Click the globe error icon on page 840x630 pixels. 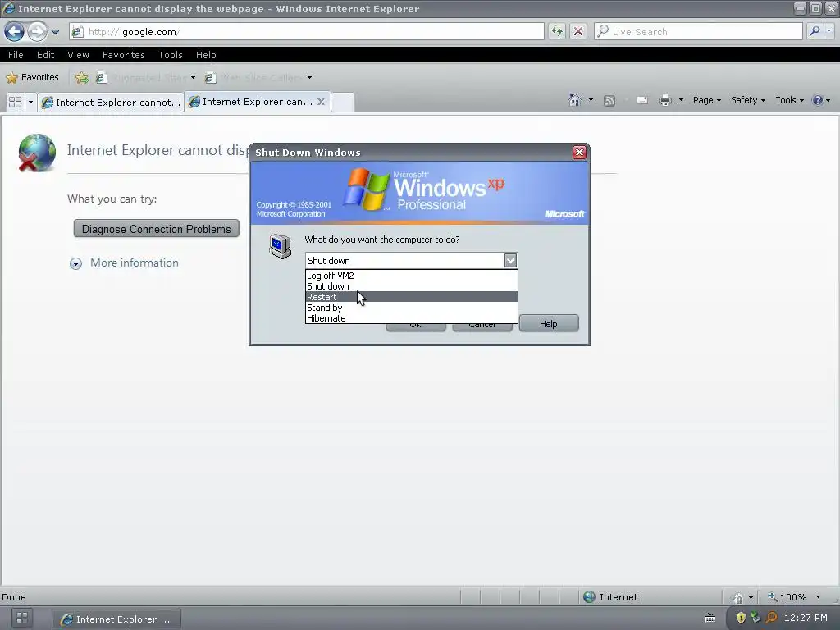coord(36,153)
